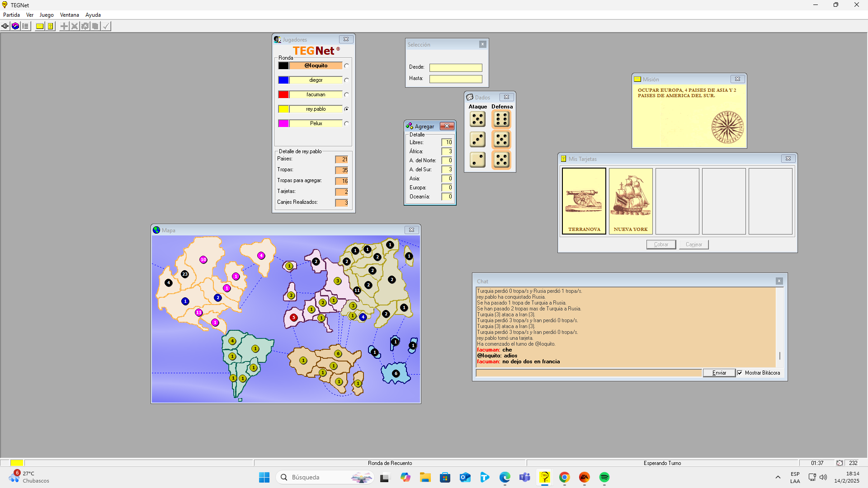Open the Juego menu
The image size is (868, 488).
coord(46,15)
